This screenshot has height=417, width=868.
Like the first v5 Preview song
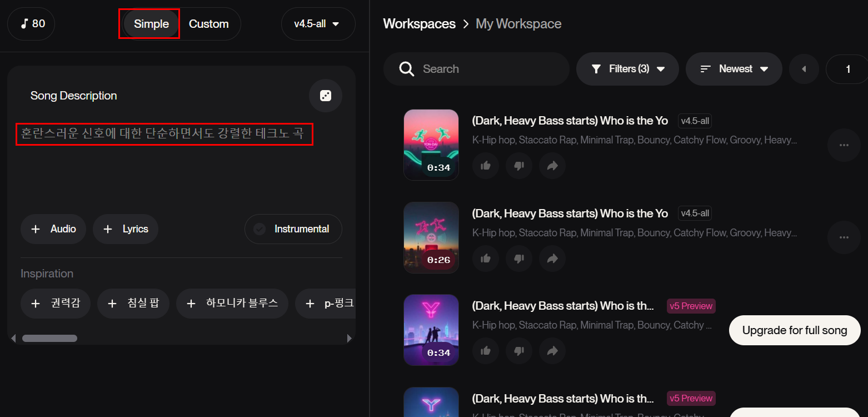point(486,351)
